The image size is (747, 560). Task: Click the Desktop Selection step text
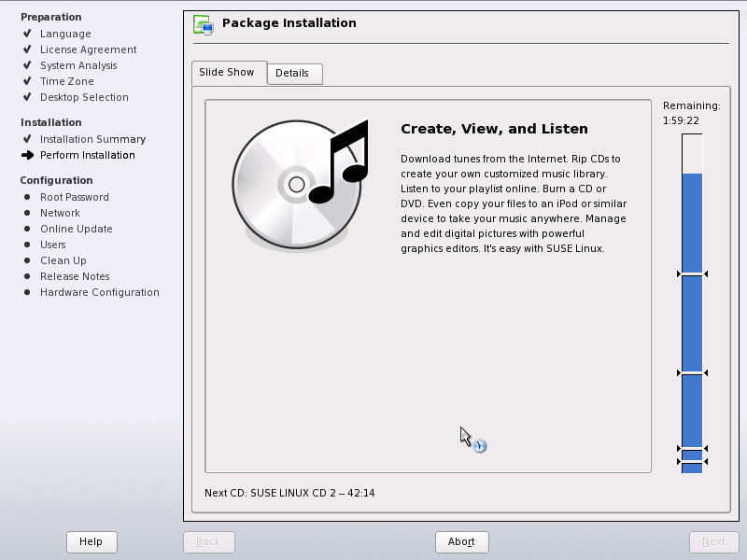click(x=84, y=97)
